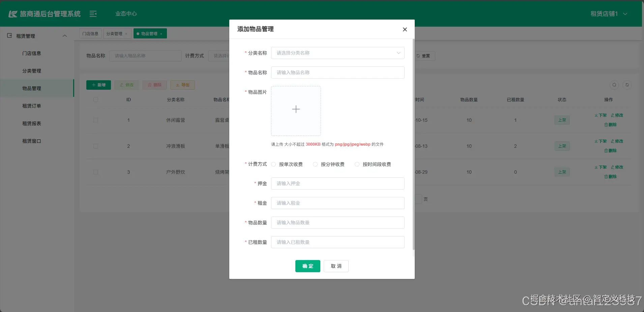Image resolution: width=644 pixels, height=312 pixels.
Task: Click the 租金 input field
Action: [338, 203]
